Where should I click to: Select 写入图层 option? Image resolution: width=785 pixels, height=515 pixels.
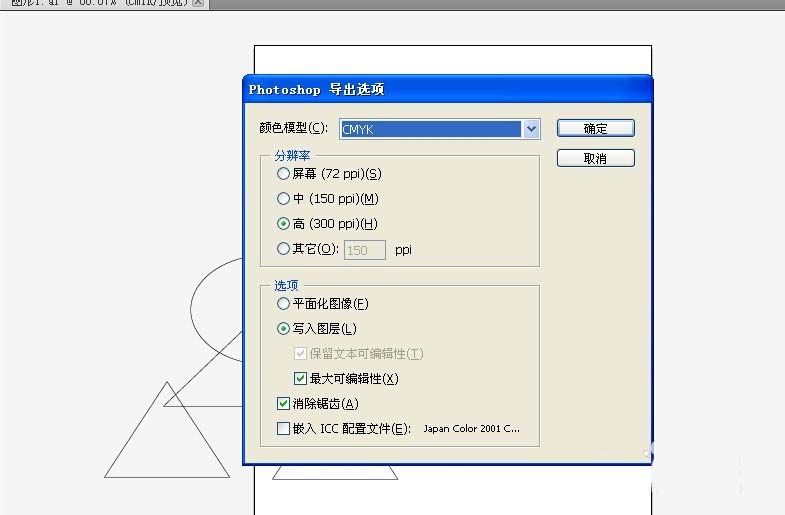[283, 329]
